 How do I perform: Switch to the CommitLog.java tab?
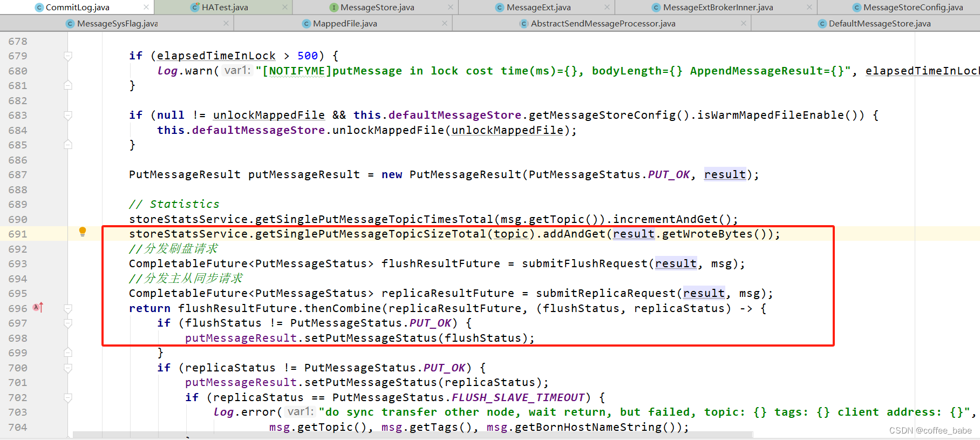pyautogui.click(x=77, y=8)
